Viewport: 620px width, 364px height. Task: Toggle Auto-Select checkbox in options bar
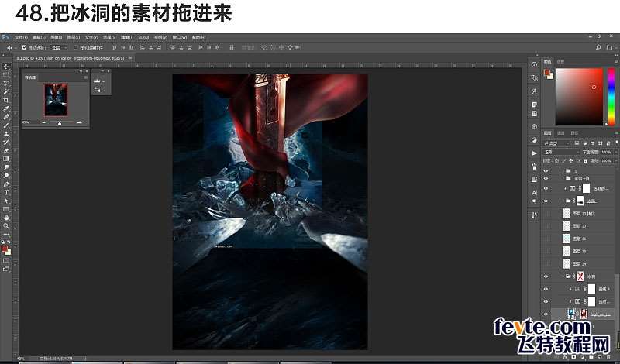tap(25, 47)
